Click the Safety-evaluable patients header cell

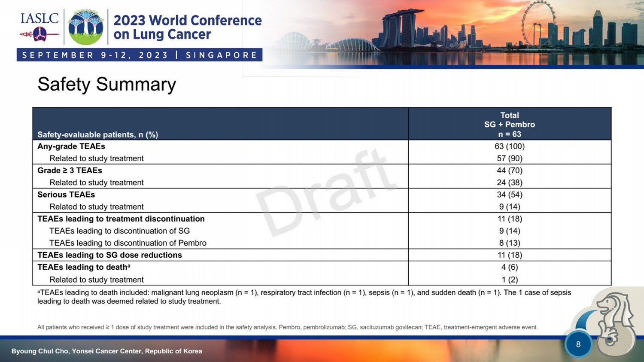[x=98, y=134]
